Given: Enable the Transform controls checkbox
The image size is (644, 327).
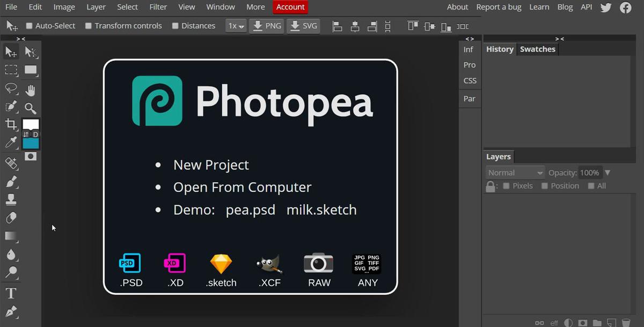Looking at the screenshot, I should pos(89,26).
